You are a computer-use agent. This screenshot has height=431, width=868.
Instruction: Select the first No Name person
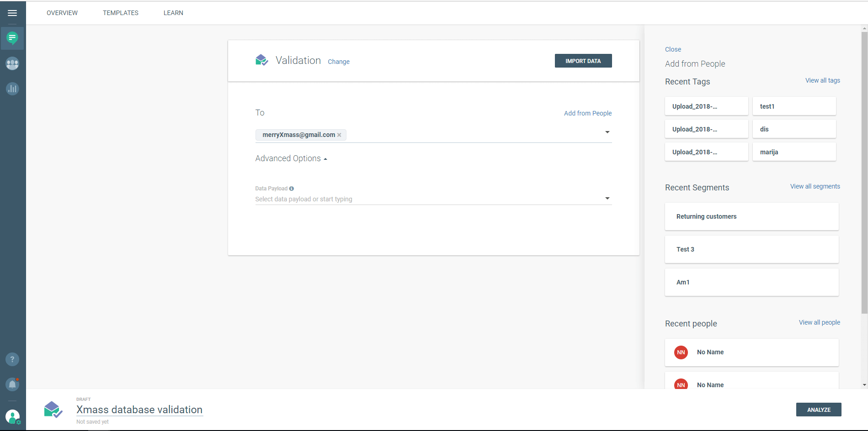752,352
